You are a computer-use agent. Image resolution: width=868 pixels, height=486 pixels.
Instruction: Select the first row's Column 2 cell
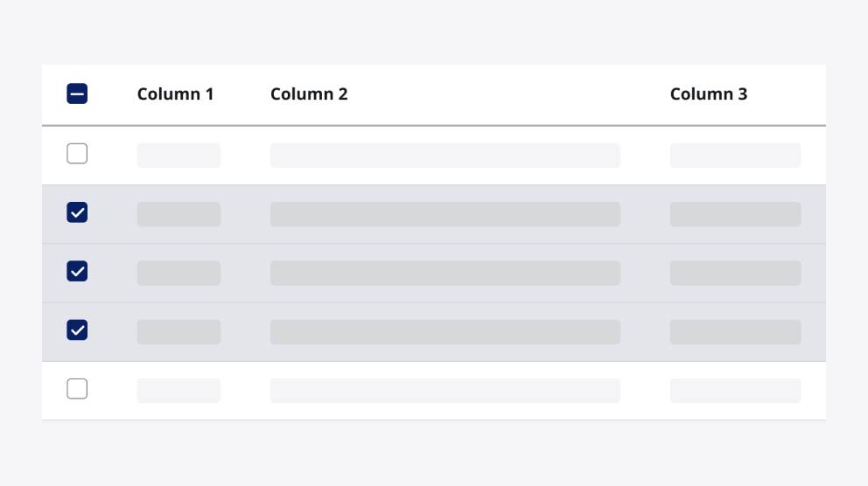coord(445,156)
